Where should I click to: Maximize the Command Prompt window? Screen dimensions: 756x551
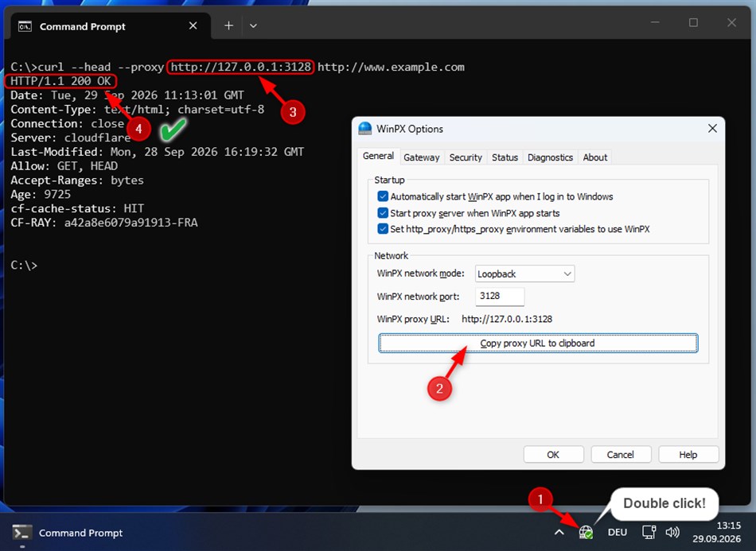693,22
